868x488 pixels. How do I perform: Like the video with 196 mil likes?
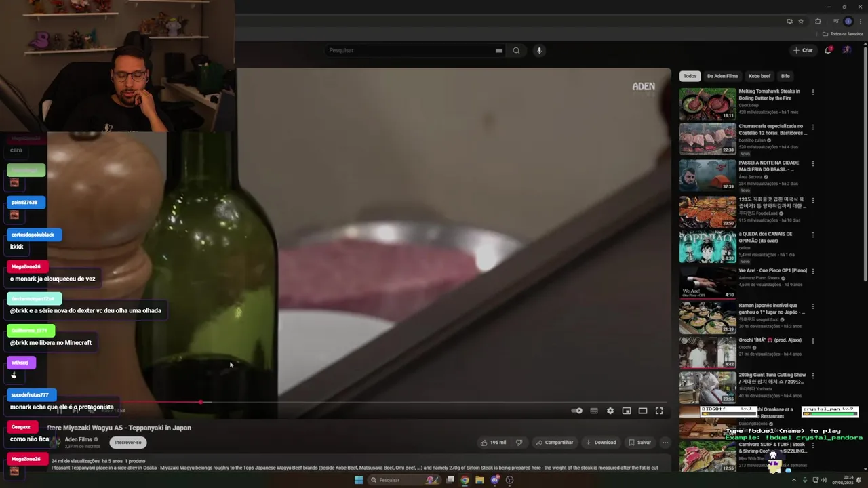(493, 443)
